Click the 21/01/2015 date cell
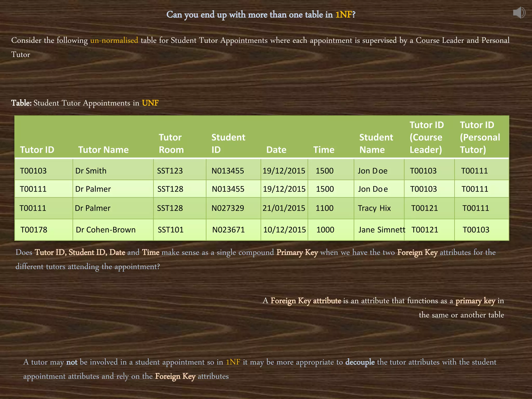The width and height of the screenshot is (532, 399). (284, 208)
